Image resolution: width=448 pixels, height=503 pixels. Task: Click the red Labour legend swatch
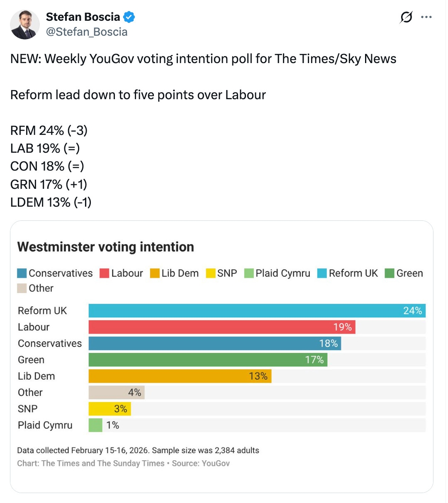point(105,273)
